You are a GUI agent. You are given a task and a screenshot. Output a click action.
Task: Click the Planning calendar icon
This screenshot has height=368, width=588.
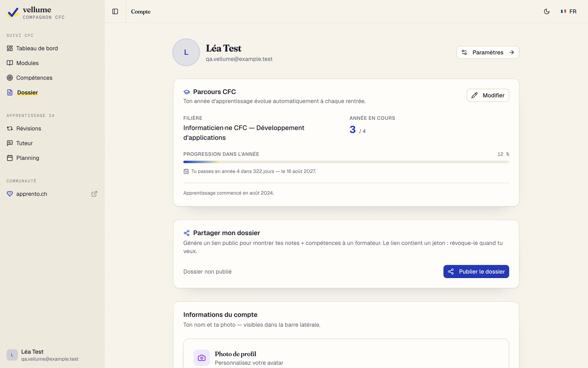(x=10, y=158)
